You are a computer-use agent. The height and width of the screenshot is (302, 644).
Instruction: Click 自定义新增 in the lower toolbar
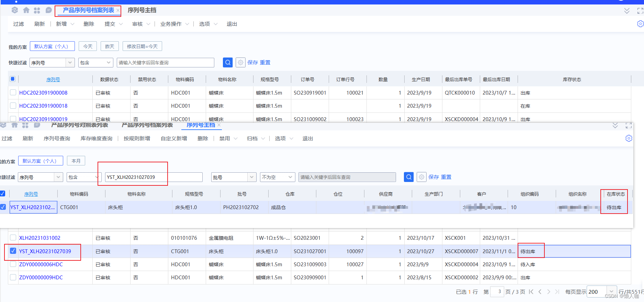point(174,139)
